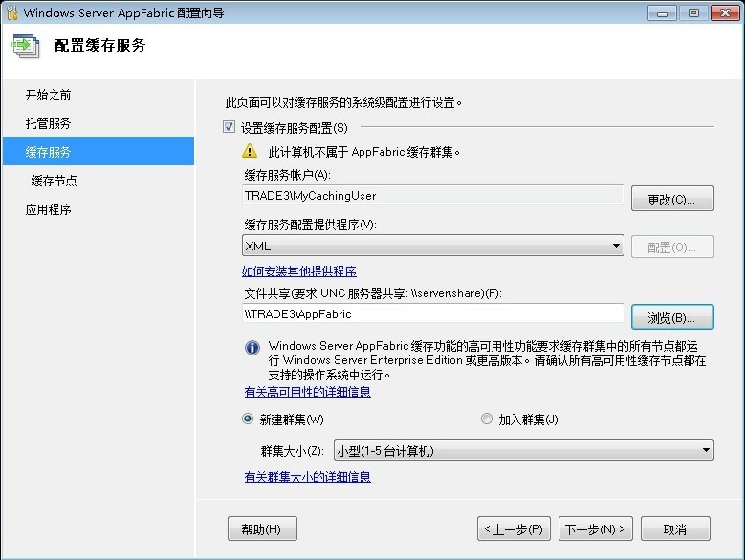Screen dimensions: 745x560
Task: Go to the 应用程序 step
Action: point(48,209)
